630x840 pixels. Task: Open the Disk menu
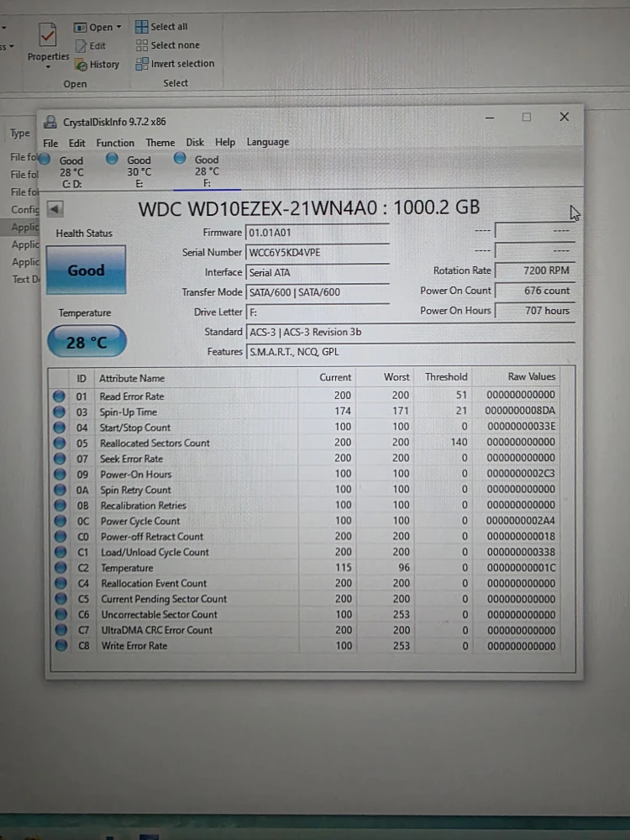tap(195, 142)
